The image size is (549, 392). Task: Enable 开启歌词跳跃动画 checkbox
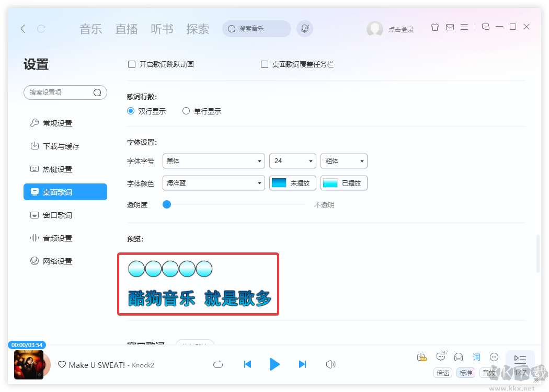click(132, 64)
